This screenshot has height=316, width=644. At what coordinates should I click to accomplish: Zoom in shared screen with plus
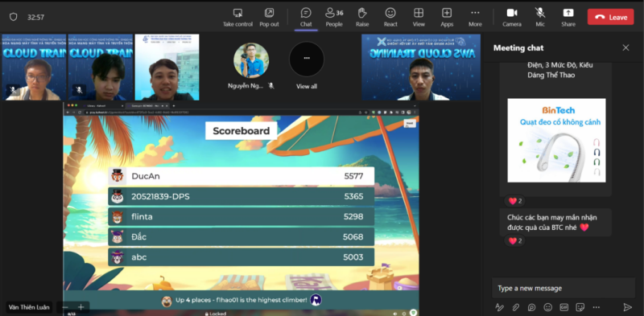tap(81, 307)
